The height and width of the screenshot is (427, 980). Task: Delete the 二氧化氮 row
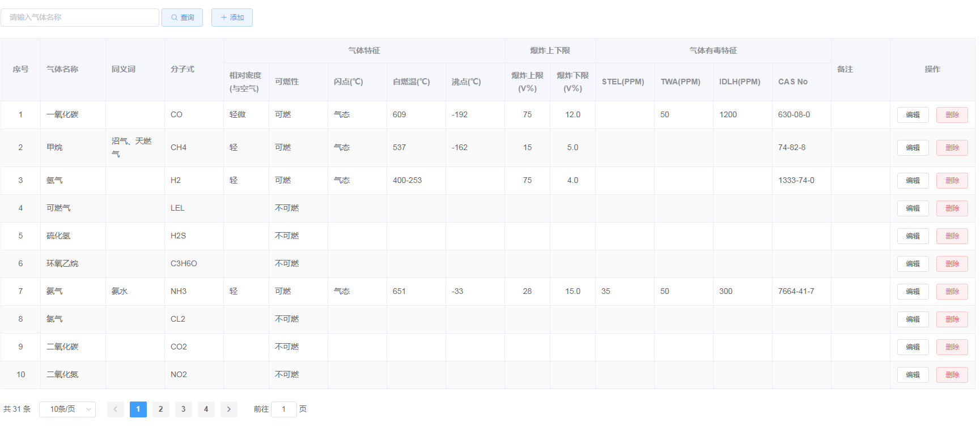pyautogui.click(x=952, y=375)
